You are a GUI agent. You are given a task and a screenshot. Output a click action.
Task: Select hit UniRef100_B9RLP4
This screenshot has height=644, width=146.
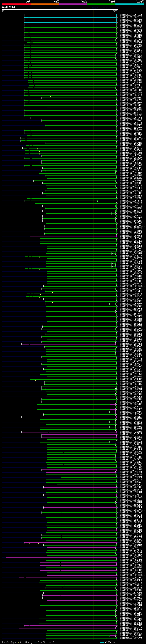[x=131, y=20]
